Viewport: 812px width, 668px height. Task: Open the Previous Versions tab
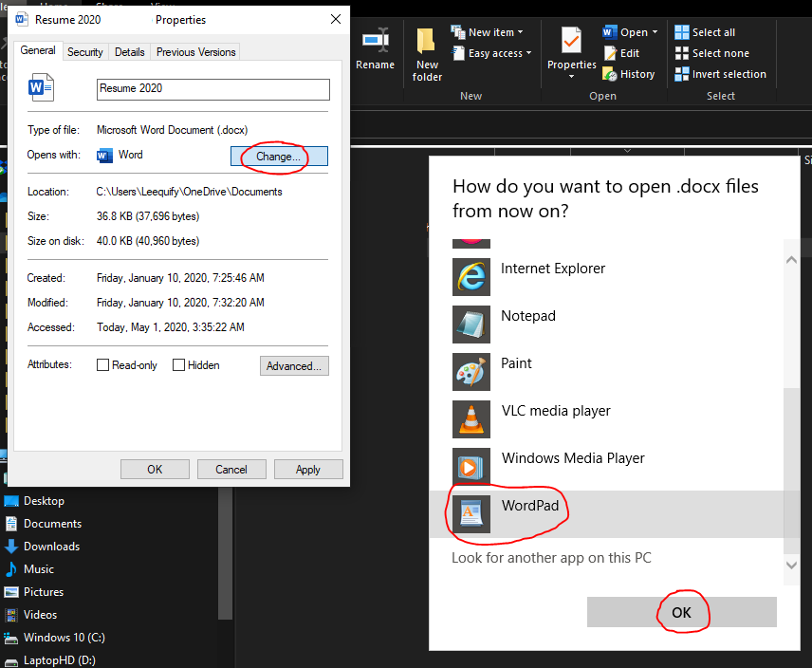[195, 52]
